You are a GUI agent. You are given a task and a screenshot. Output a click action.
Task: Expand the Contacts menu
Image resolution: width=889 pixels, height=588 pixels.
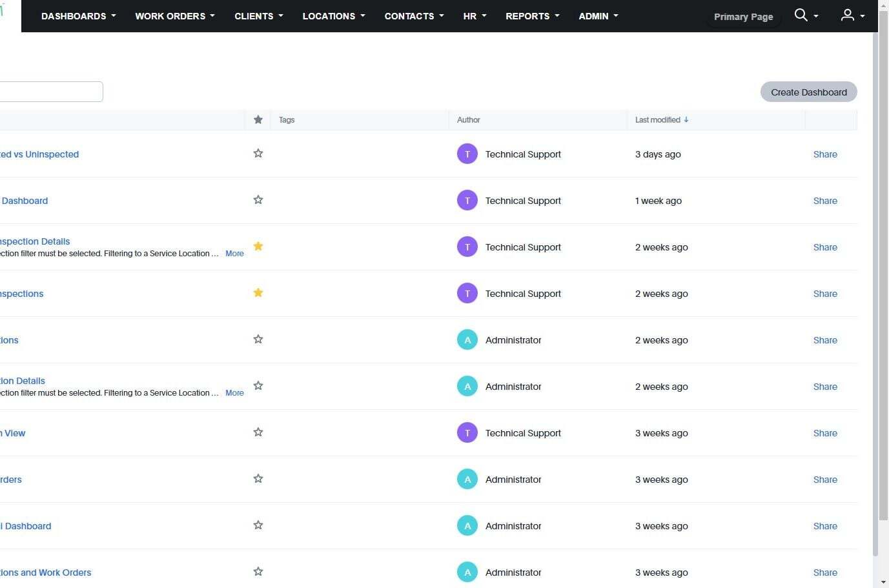(414, 16)
